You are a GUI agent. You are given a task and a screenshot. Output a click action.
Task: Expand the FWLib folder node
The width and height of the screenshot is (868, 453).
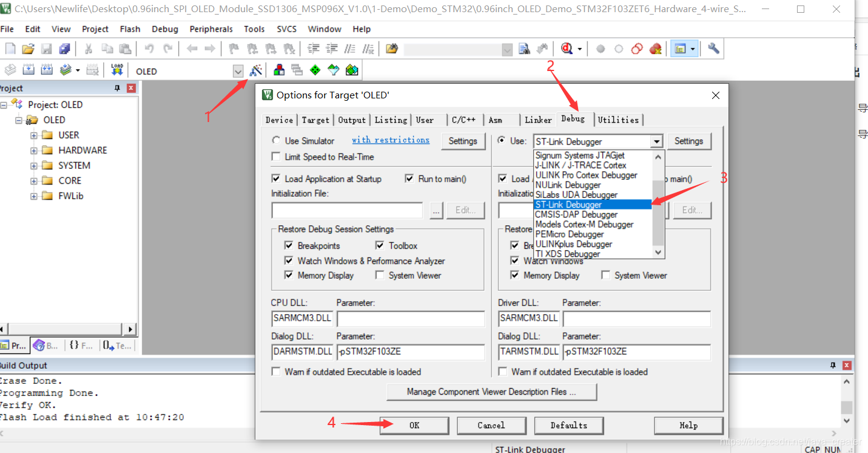[x=34, y=196]
